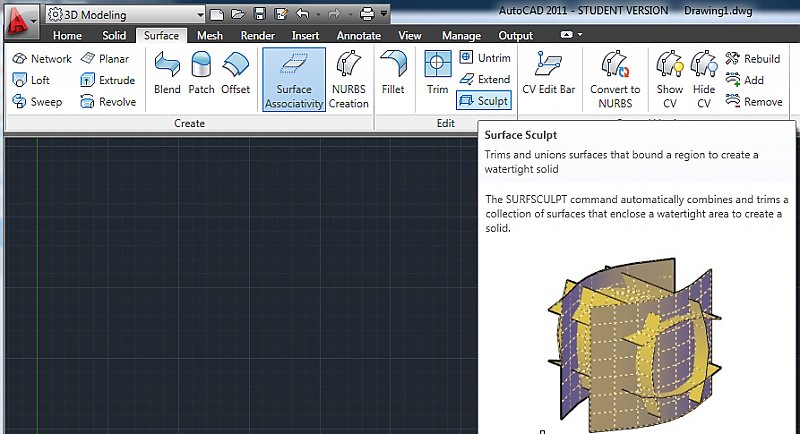The height and width of the screenshot is (434, 800).
Task: Click the Extend surface tool
Action: [x=485, y=79]
